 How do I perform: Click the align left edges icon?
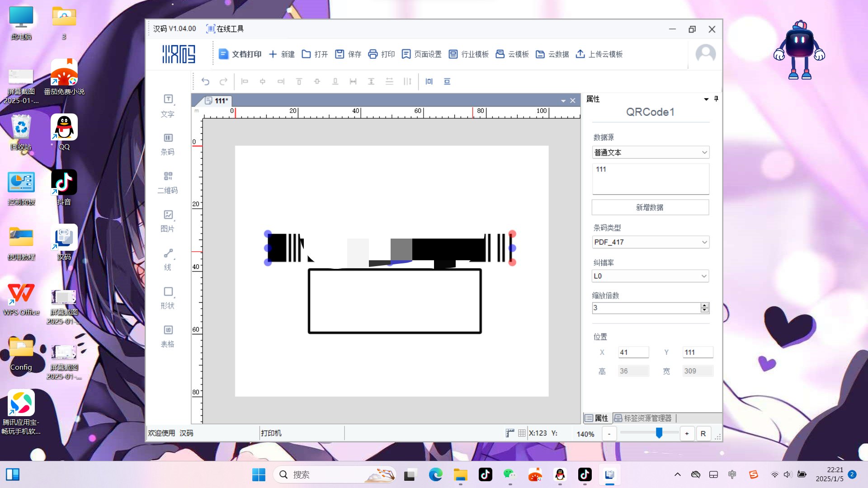[245, 81]
